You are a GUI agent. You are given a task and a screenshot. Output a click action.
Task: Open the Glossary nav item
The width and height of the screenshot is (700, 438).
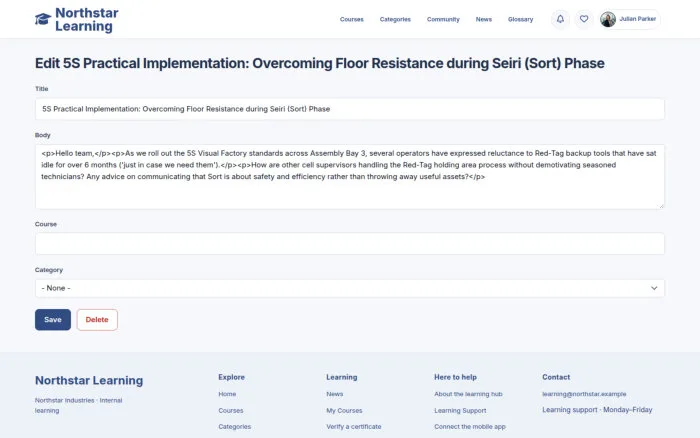pyautogui.click(x=521, y=19)
